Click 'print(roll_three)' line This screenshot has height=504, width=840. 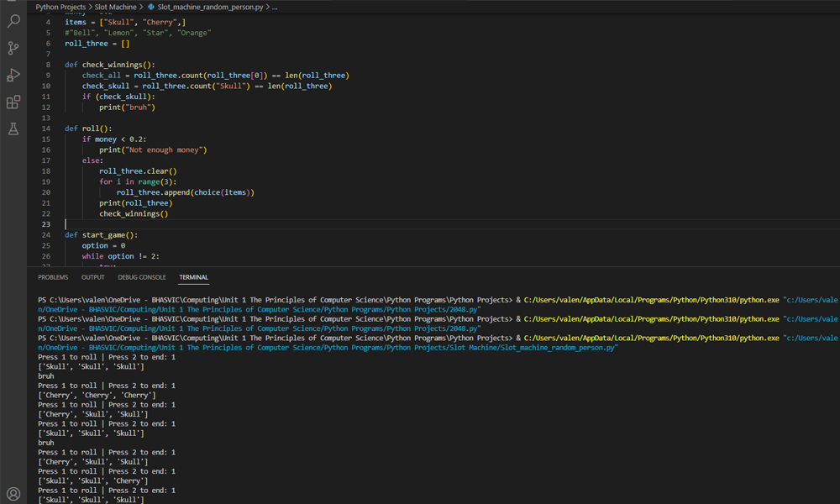point(135,203)
